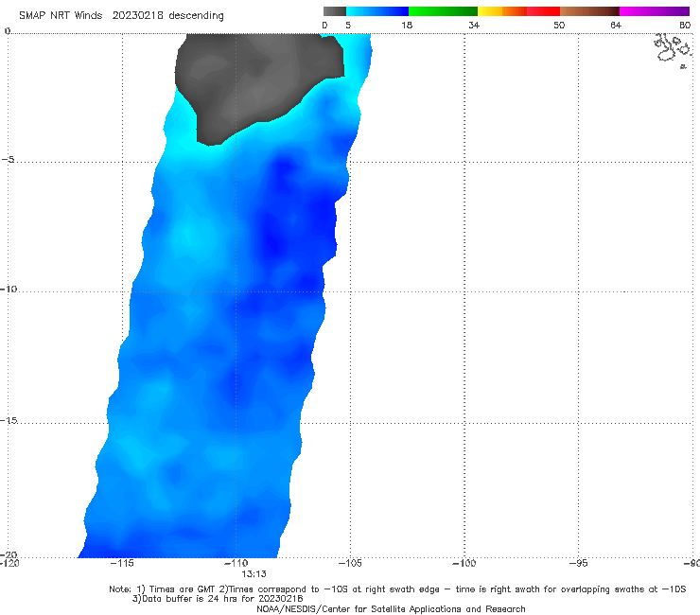Click latitude label '-5'

click(x=8, y=160)
